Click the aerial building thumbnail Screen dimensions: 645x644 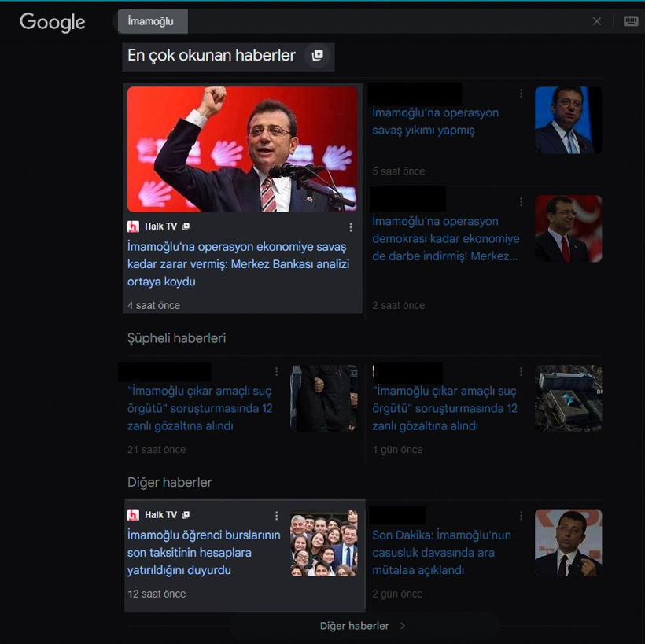click(x=568, y=398)
